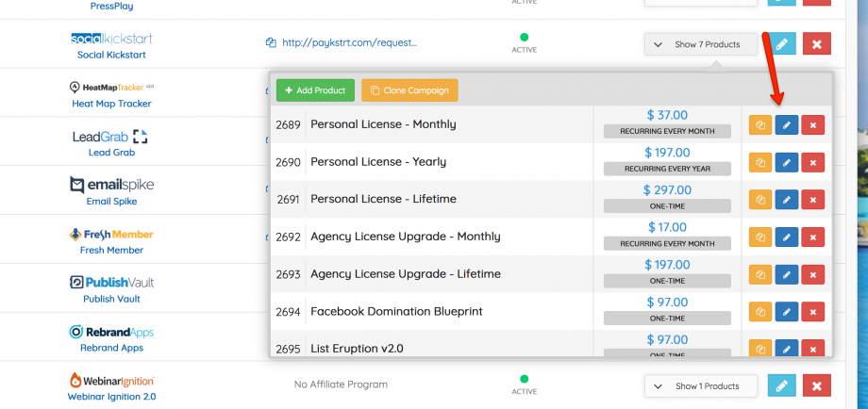Edit the Social Kickstart campaign
The height and width of the screenshot is (409, 868).
point(781,44)
